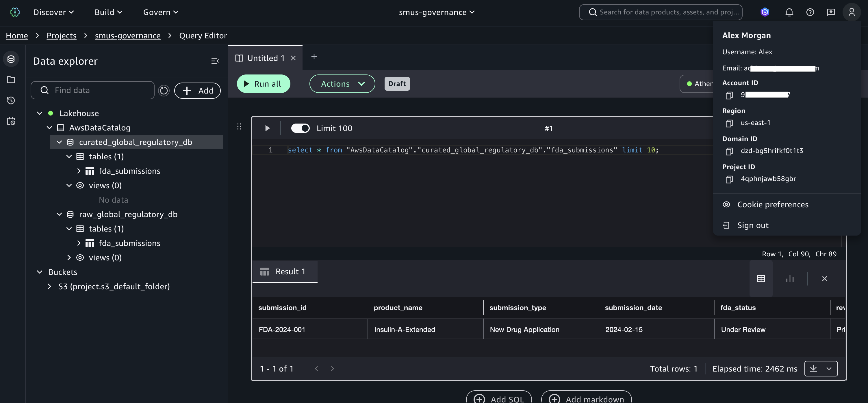Grab the cell drag handle dots
The image size is (868, 403).
239,127
